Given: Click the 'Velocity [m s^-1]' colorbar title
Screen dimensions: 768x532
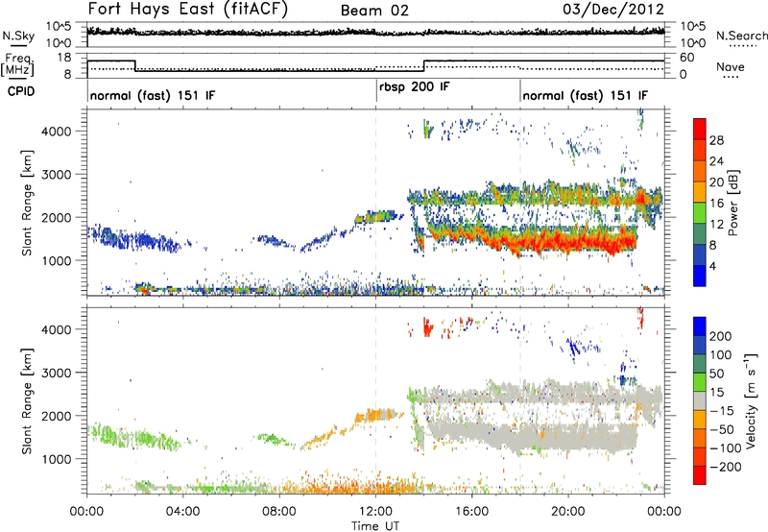Looking at the screenshot, I should pyautogui.click(x=750, y=400).
